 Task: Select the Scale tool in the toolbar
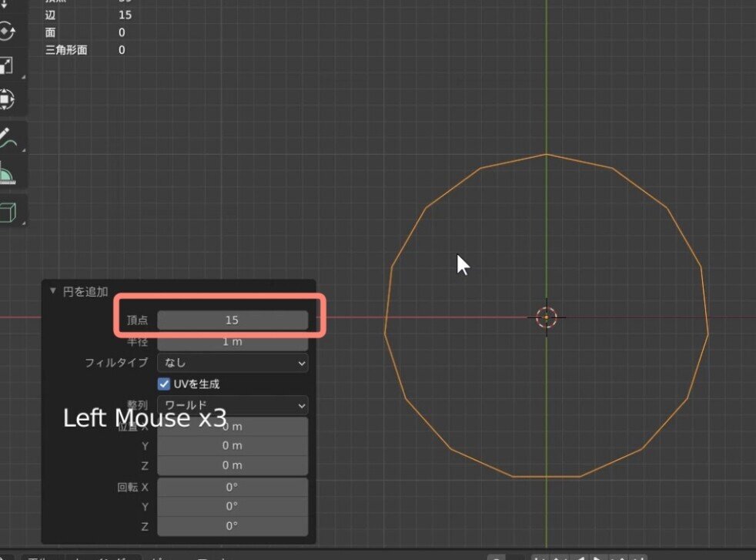(6, 65)
